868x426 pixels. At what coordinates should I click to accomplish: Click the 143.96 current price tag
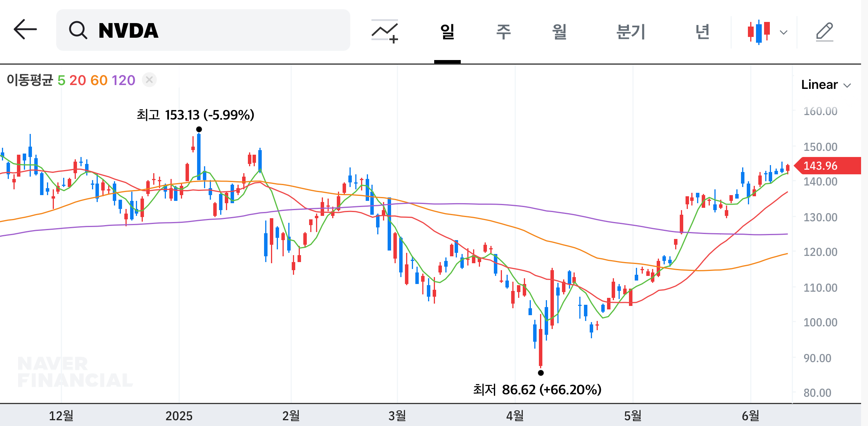click(x=828, y=166)
